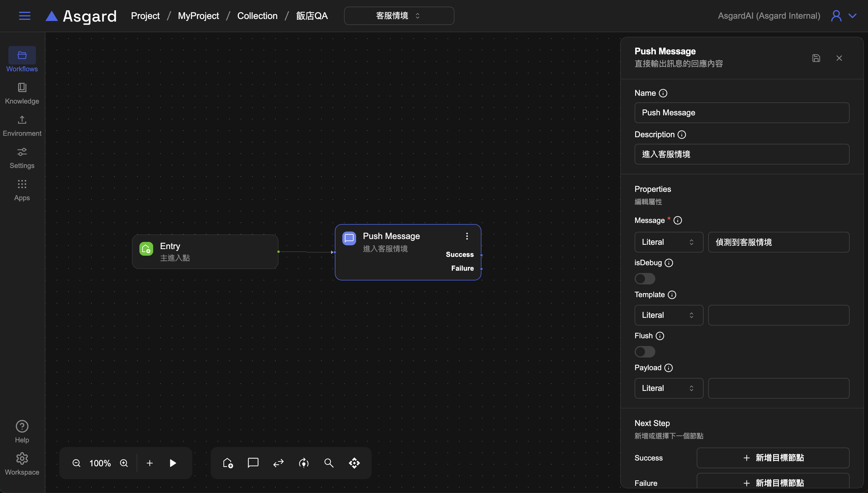The height and width of the screenshot is (493, 868).
Task: Open the three-dot menu on Push Message node
Action: pyautogui.click(x=467, y=236)
